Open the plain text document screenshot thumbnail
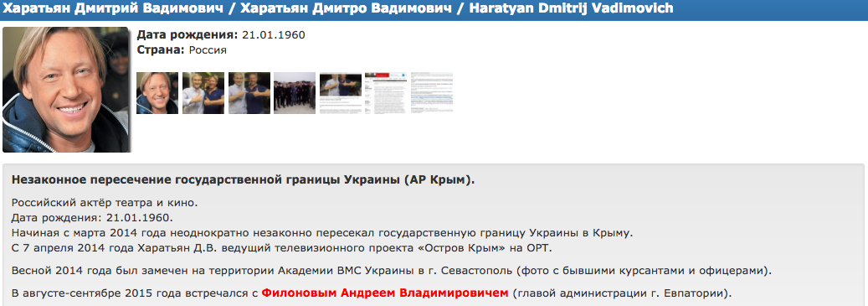This screenshot has height=306, width=868. [432, 93]
